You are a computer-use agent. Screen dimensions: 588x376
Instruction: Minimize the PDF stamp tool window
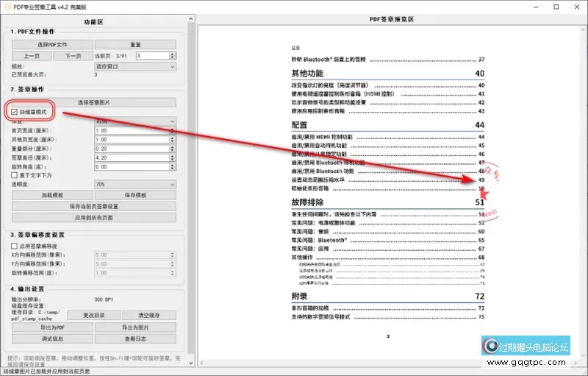coord(536,7)
